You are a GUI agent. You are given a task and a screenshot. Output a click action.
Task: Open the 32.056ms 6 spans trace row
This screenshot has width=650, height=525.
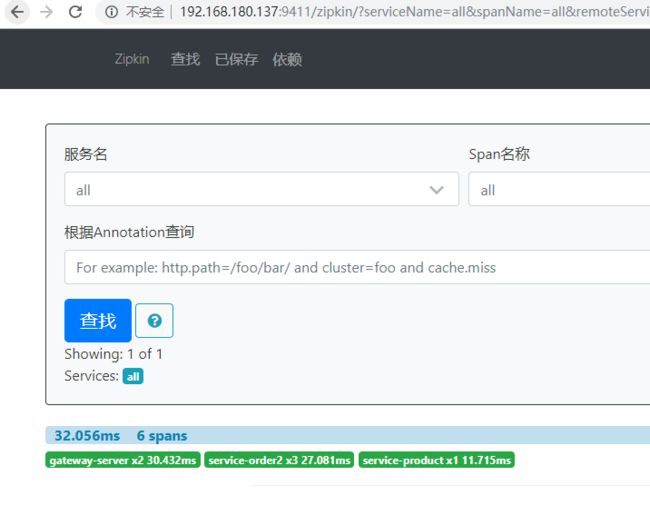pos(347,435)
